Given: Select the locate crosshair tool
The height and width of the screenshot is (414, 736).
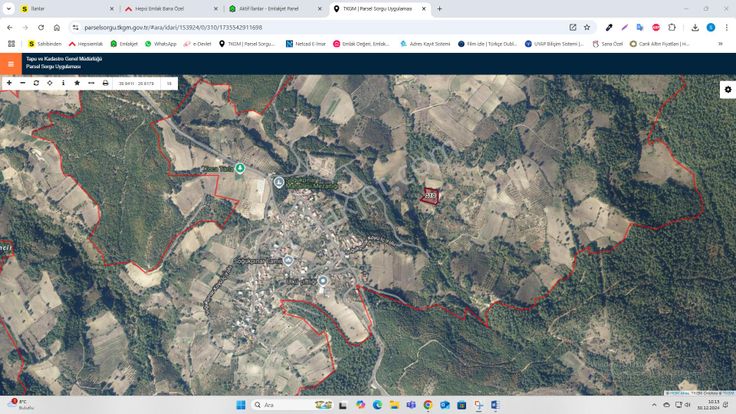Looking at the screenshot, I should (50, 83).
